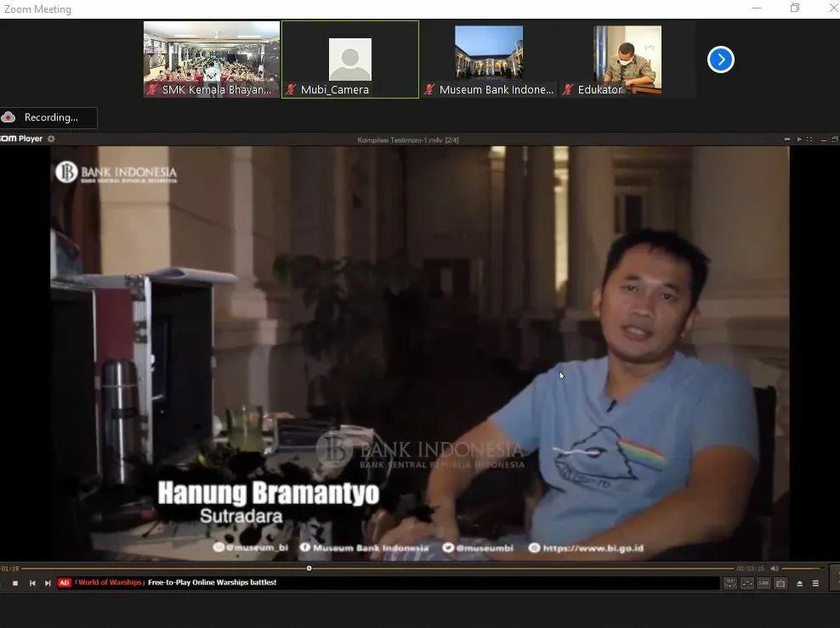Click the cloud recording icon

coord(8,116)
